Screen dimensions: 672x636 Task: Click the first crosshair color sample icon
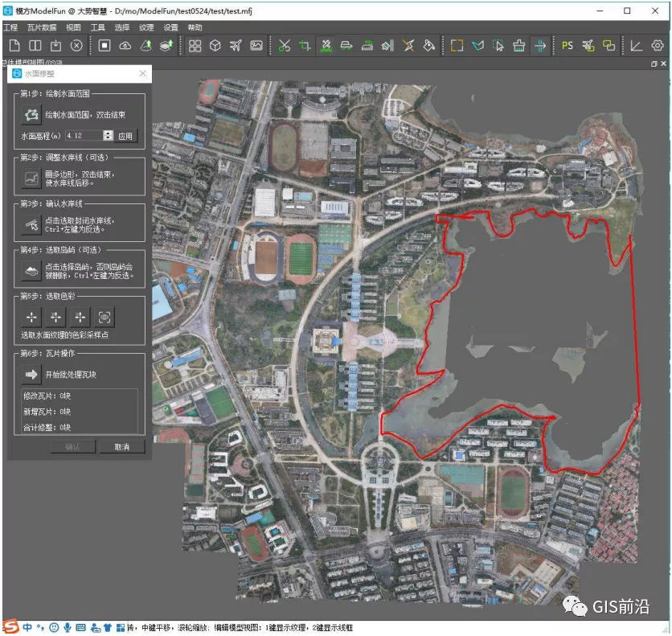pyautogui.click(x=32, y=317)
